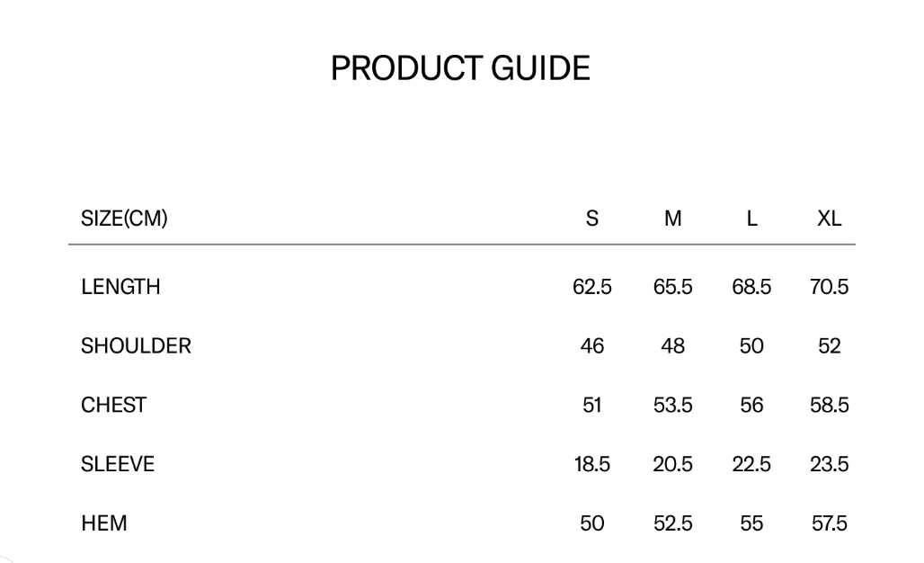Select the 52.5 hem value for M
The width and height of the screenshot is (924, 563).
pos(672,523)
